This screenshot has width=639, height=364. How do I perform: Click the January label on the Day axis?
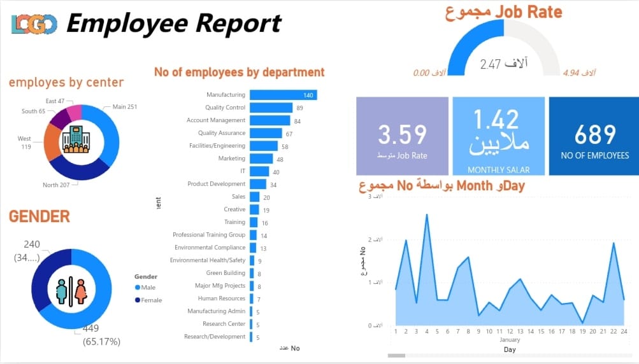pyautogui.click(x=510, y=340)
